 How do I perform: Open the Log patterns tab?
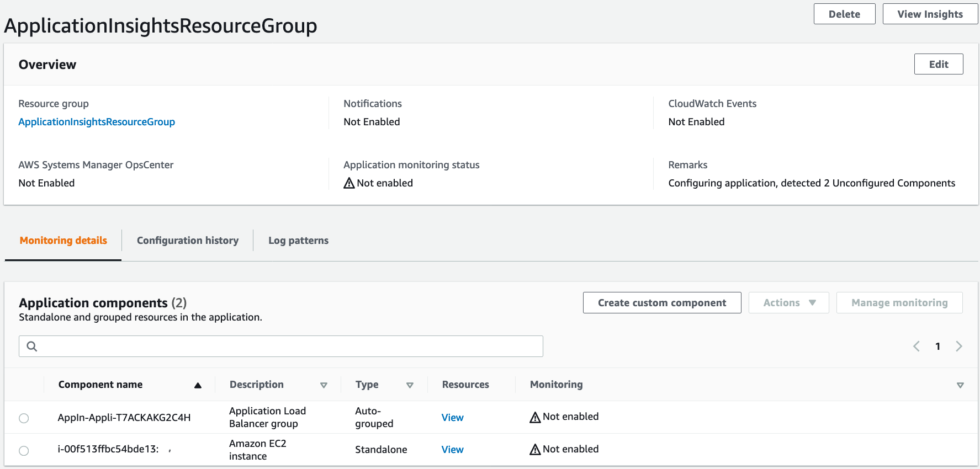tap(298, 241)
